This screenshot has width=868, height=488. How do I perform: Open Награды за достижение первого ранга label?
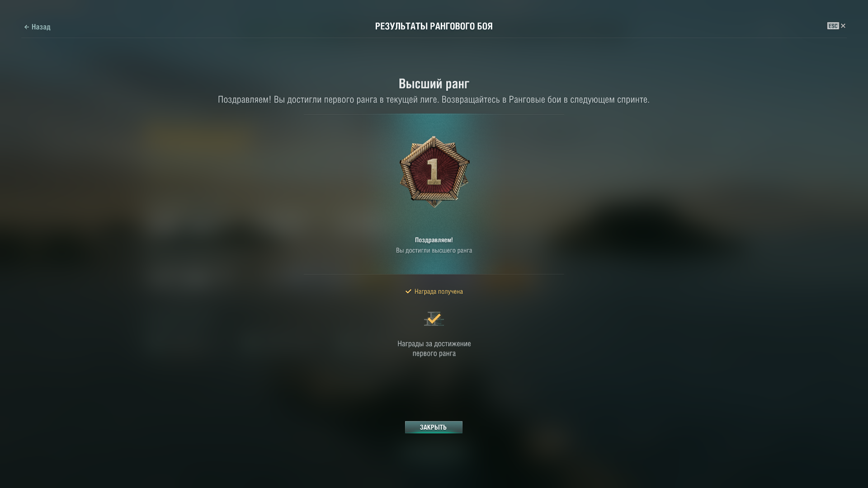point(434,348)
